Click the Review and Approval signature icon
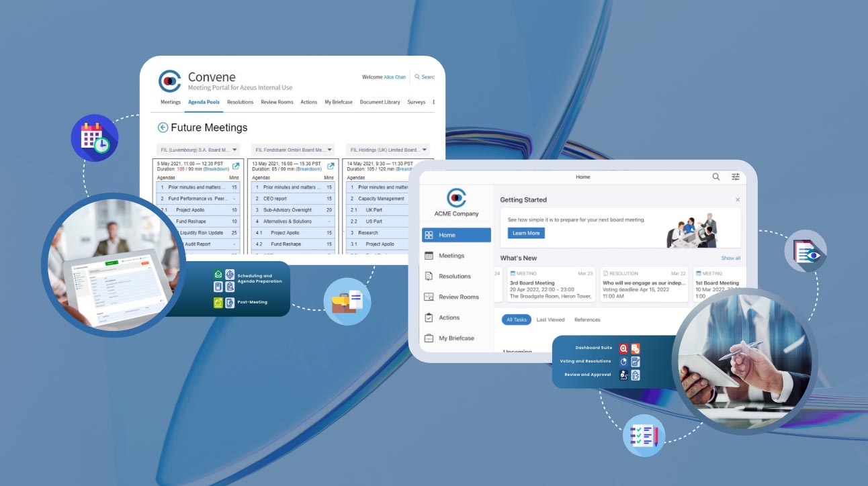The width and height of the screenshot is (868, 486). tap(624, 375)
